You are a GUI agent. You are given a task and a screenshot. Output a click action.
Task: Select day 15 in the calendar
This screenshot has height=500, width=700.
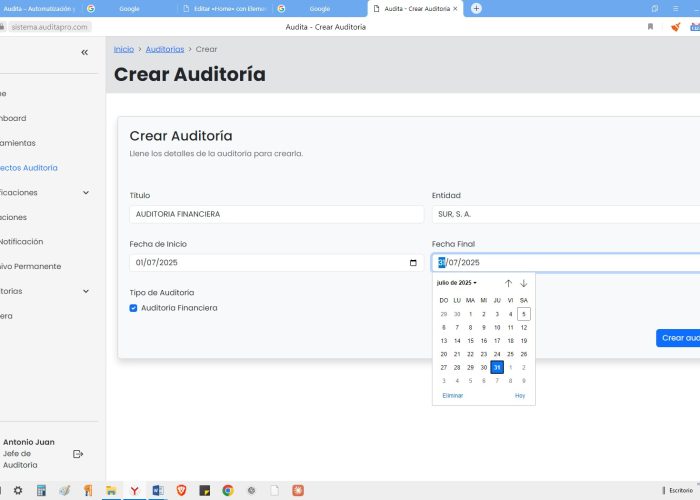[x=470, y=341]
